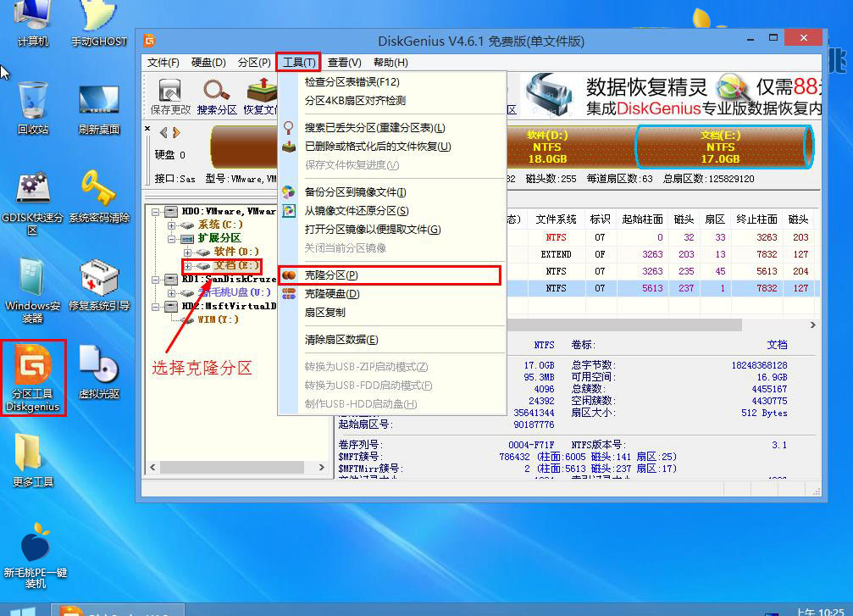Open the 修复系统引导 desktop icon
The width and height of the screenshot is (853, 616).
[98, 284]
